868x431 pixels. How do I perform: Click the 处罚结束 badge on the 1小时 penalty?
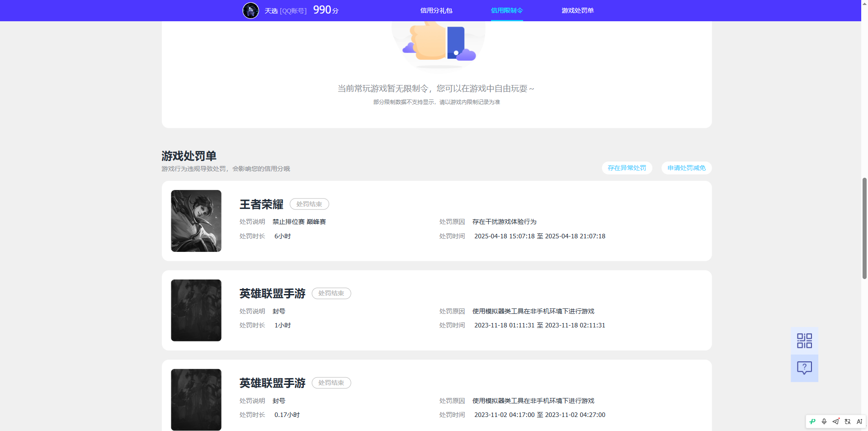coord(331,293)
